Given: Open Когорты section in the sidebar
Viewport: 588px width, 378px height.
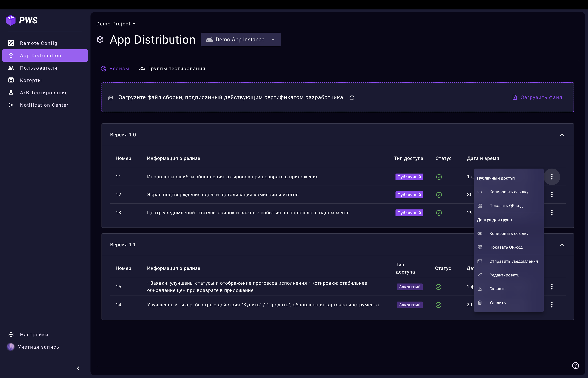Looking at the screenshot, I should click(x=31, y=80).
